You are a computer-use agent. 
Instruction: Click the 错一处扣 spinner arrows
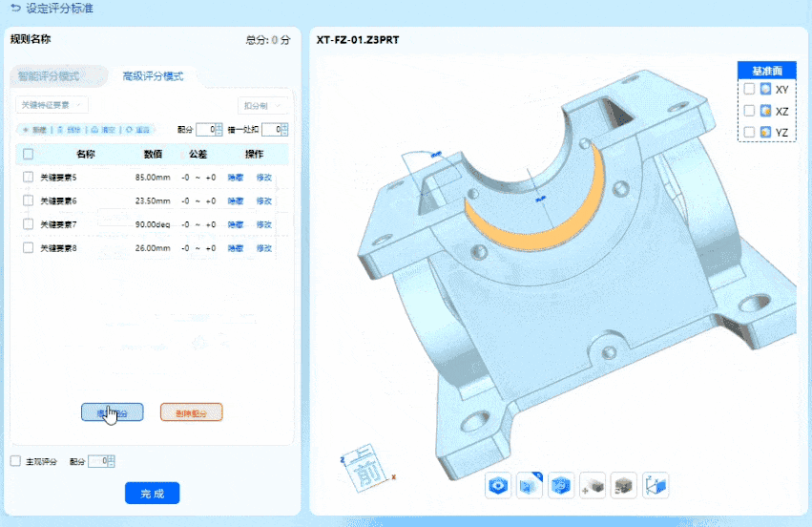pyautogui.click(x=285, y=130)
